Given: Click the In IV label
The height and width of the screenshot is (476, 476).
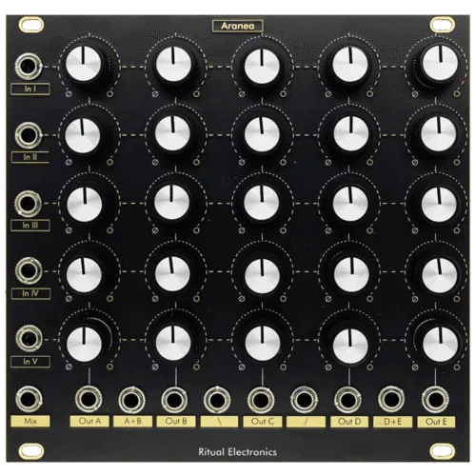Looking at the screenshot, I should [x=30, y=293].
